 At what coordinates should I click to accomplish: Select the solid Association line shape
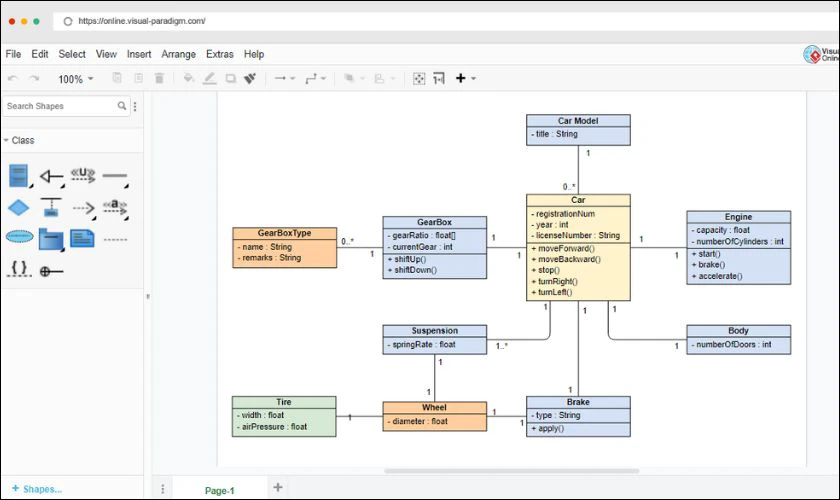click(115, 176)
